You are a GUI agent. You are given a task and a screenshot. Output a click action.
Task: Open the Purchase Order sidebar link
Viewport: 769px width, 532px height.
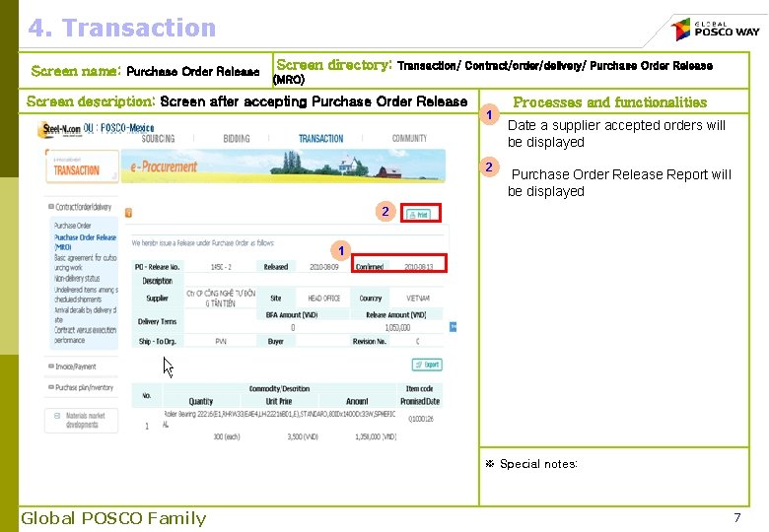pos(73,226)
